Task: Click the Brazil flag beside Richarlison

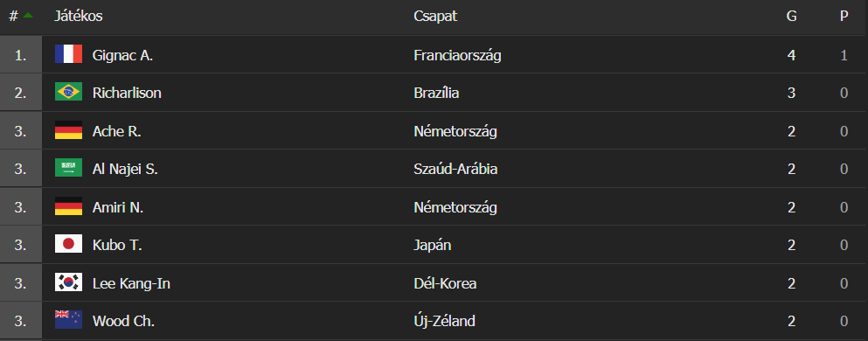Action: pyautogui.click(x=69, y=92)
